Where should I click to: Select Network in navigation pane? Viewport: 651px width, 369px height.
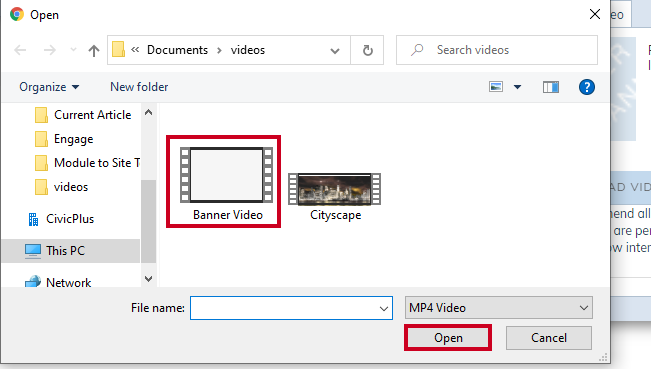click(69, 283)
